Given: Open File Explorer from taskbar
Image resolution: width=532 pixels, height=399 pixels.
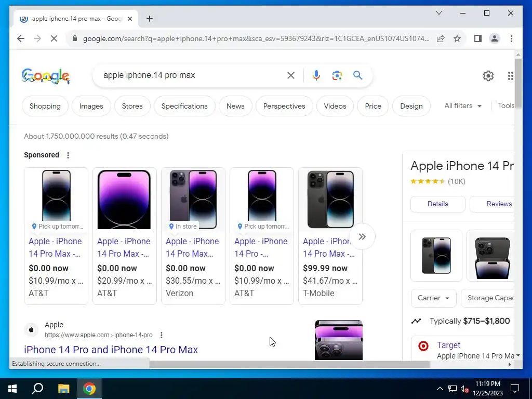Looking at the screenshot, I should 63,389.
